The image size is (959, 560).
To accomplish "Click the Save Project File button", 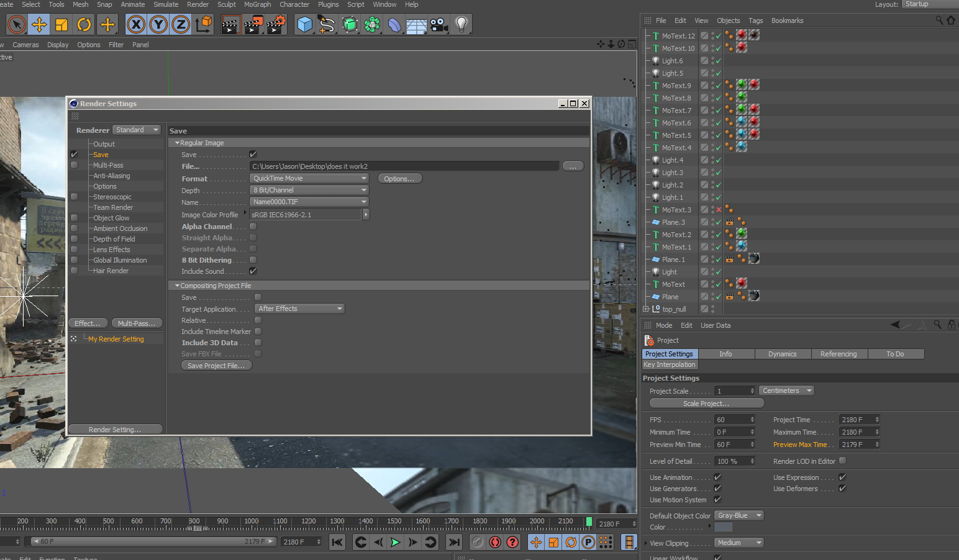I will point(216,366).
